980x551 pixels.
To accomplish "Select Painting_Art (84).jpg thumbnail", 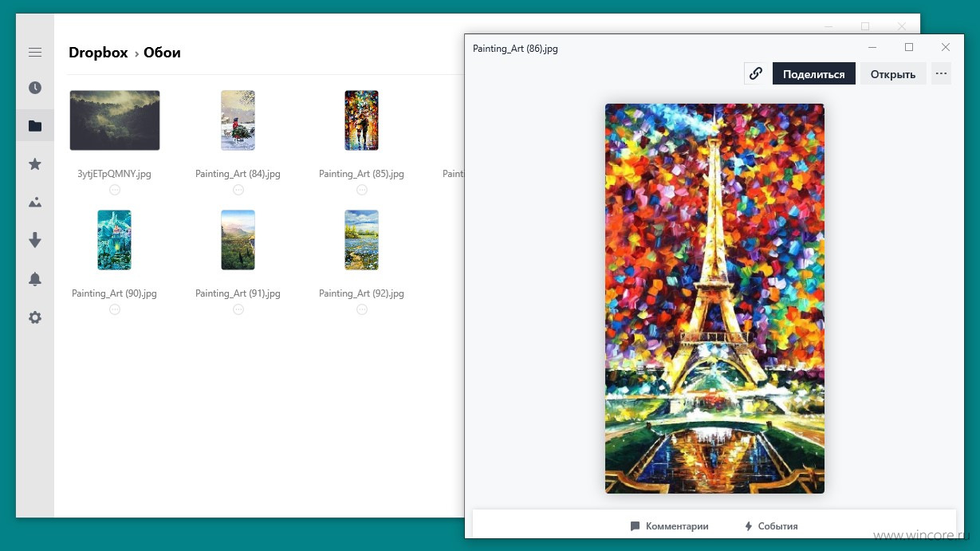I will click(238, 120).
